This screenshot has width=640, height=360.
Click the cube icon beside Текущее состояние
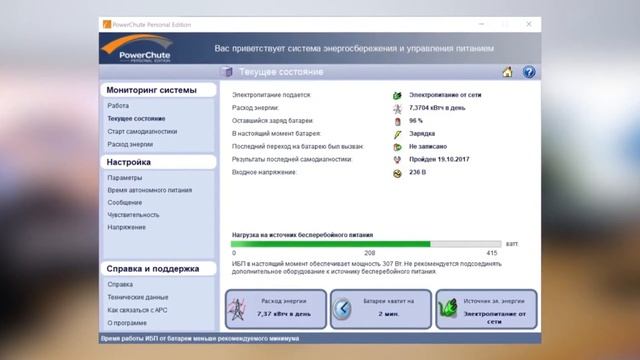[x=227, y=72]
